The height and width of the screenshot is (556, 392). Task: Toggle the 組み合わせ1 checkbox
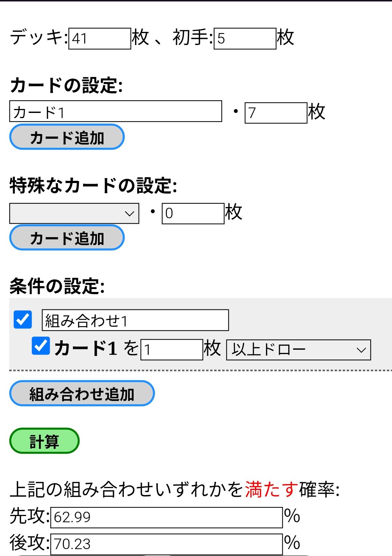pyautogui.click(x=23, y=320)
